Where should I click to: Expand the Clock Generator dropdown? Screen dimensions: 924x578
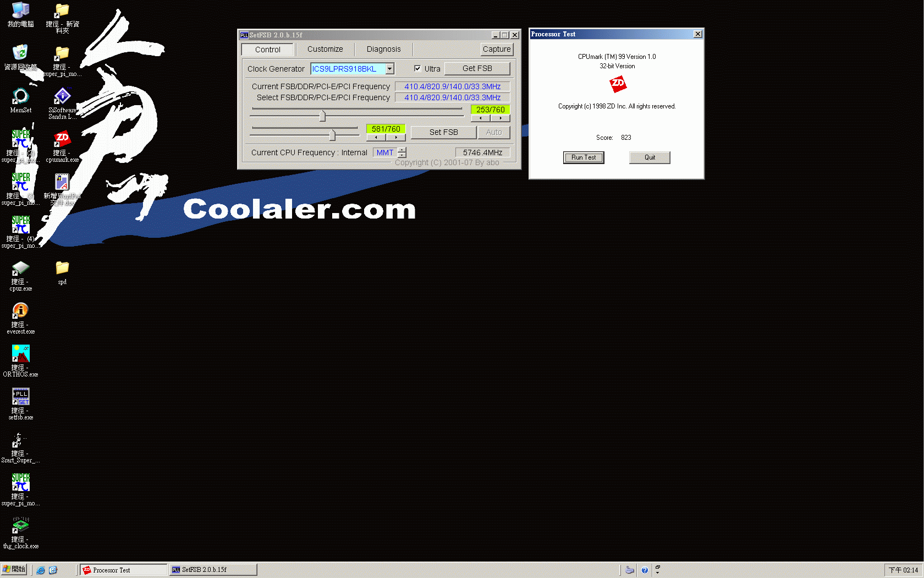coord(389,69)
